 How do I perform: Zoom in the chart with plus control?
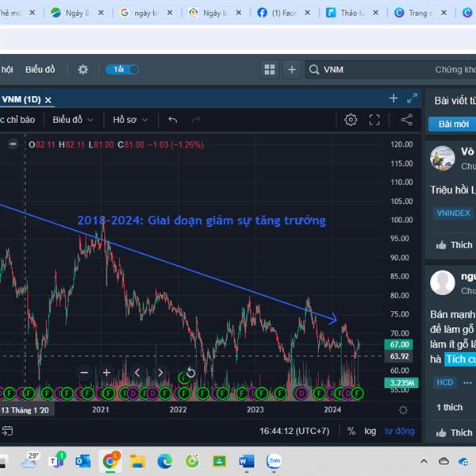point(106,373)
